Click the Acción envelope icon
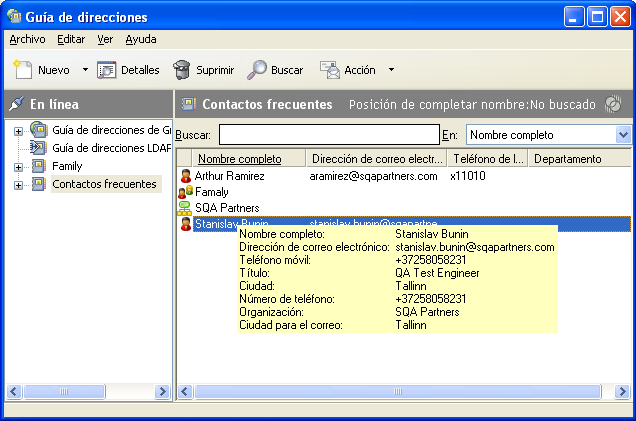The image size is (636, 421). [x=330, y=70]
